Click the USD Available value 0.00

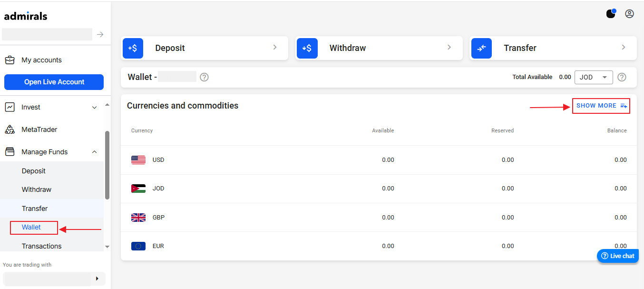click(388, 160)
